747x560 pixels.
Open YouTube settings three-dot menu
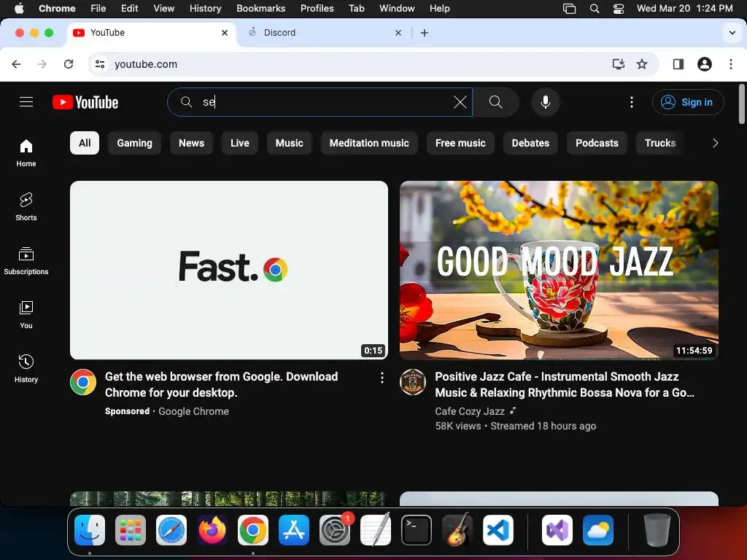(631, 102)
